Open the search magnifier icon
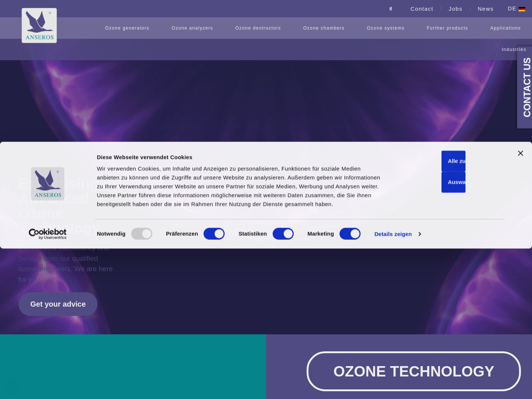 (x=391, y=9)
